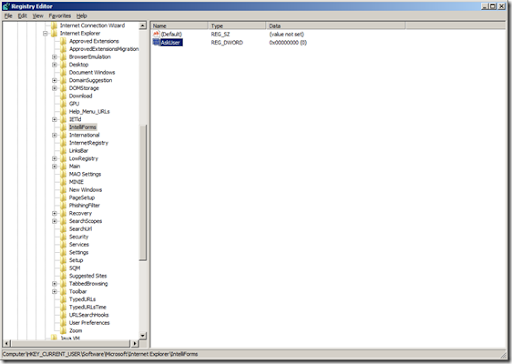Collapse the Internet Explorer tree node
512x364 pixels.
pos(45,33)
